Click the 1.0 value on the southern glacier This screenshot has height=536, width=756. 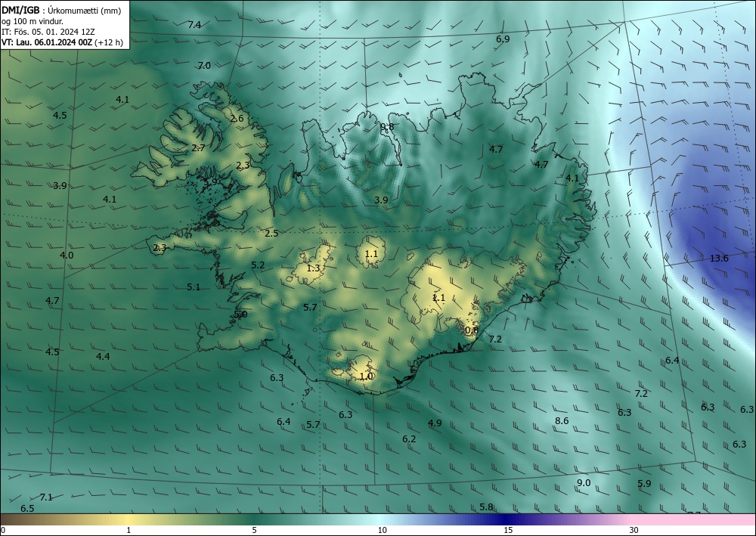point(367,376)
